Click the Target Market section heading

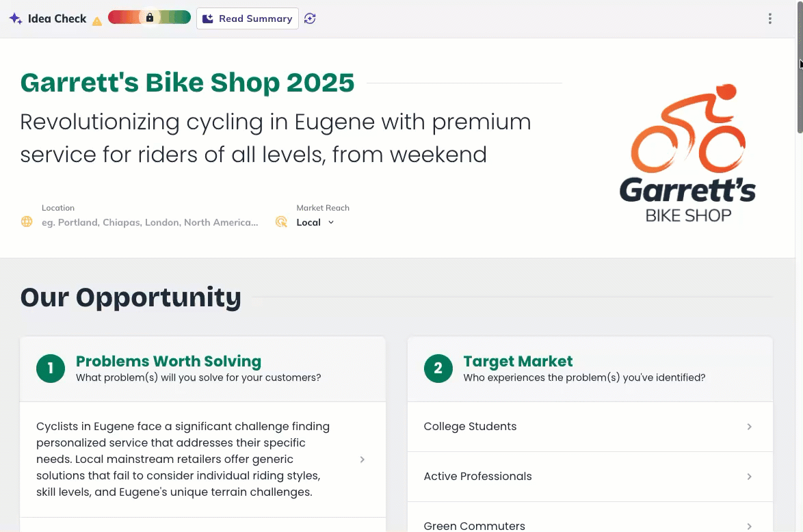[518, 361]
